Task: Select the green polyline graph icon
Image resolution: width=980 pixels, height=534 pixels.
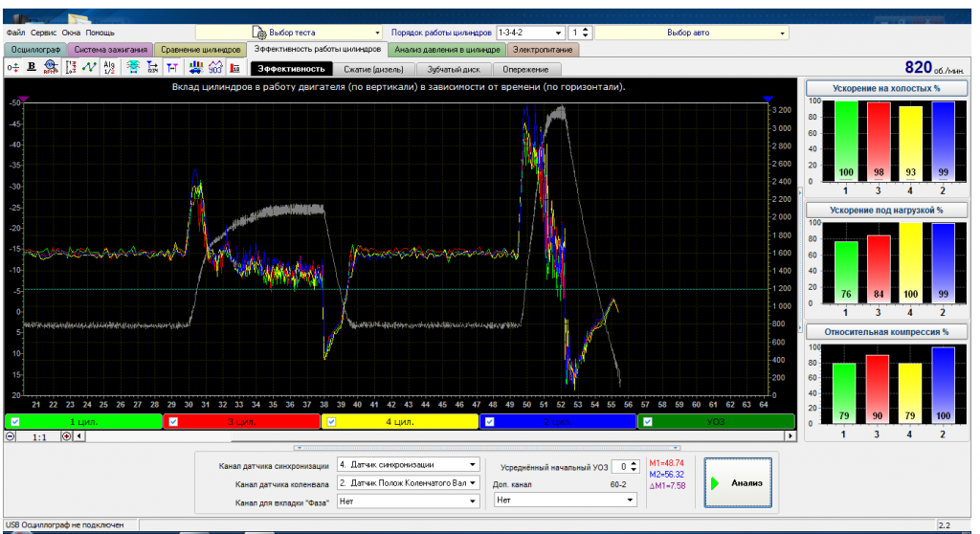Action: [89, 68]
